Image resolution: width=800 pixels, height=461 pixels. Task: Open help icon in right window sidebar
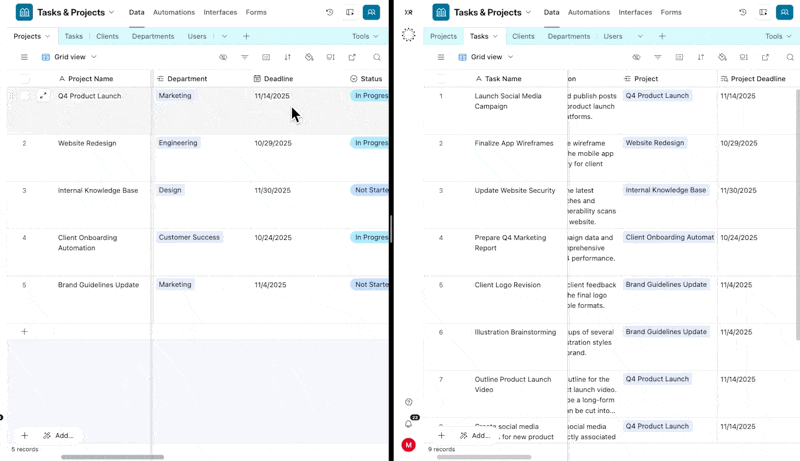point(408,402)
